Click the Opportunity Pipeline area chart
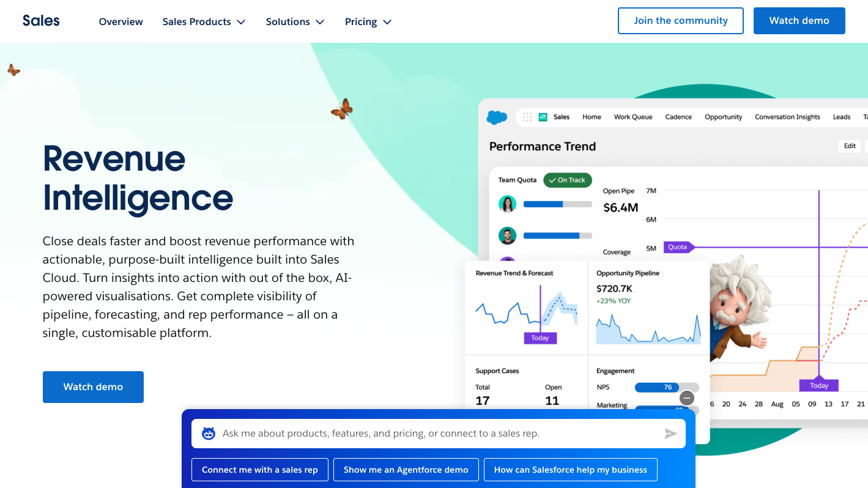This screenshot has height=488, width=868. (648, 330)
